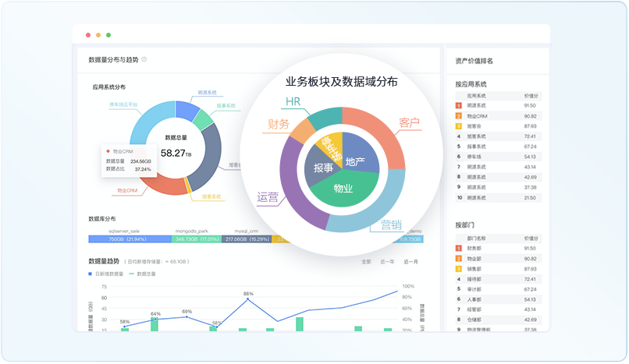Click the green window maximize dot
The width and height of the screenshot is (629, 364).
[108, 35]
